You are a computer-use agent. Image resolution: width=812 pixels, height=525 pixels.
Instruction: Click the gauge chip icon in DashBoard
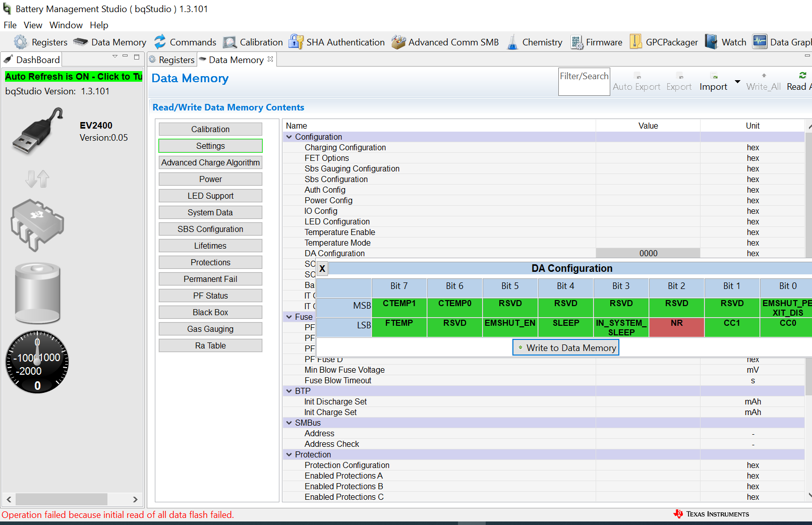point(37,225)
